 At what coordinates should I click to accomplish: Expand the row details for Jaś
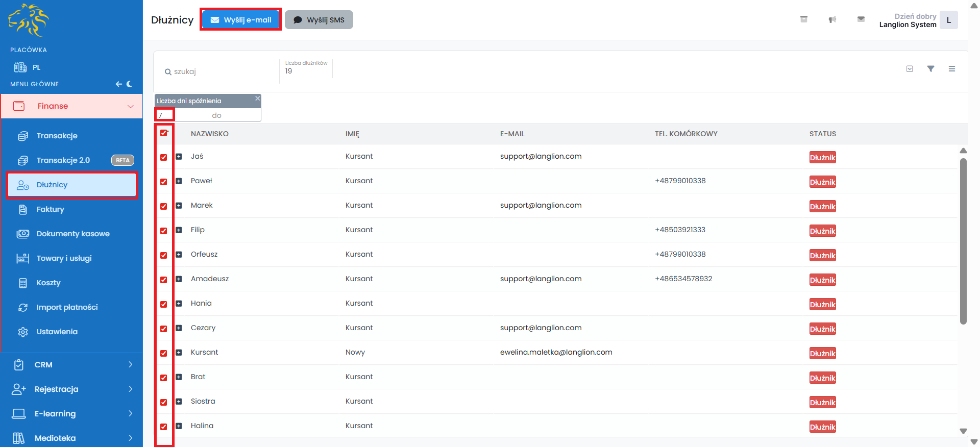179,157
